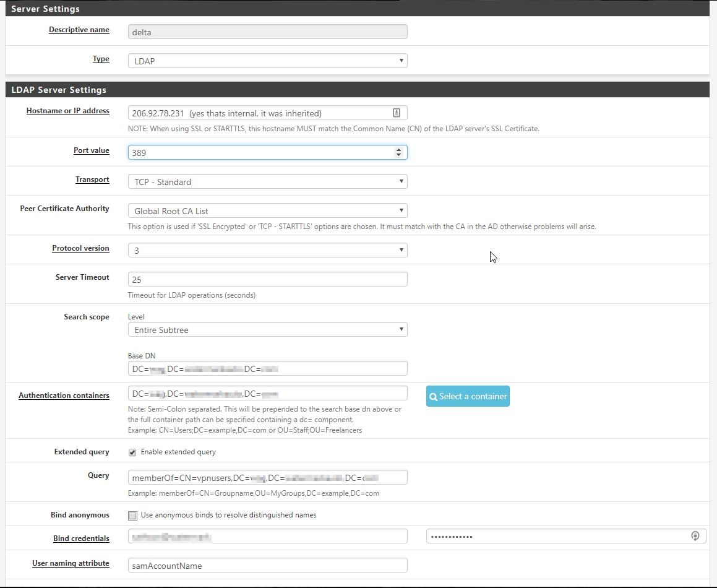Increase port value with the up arrow

[398, 149]
